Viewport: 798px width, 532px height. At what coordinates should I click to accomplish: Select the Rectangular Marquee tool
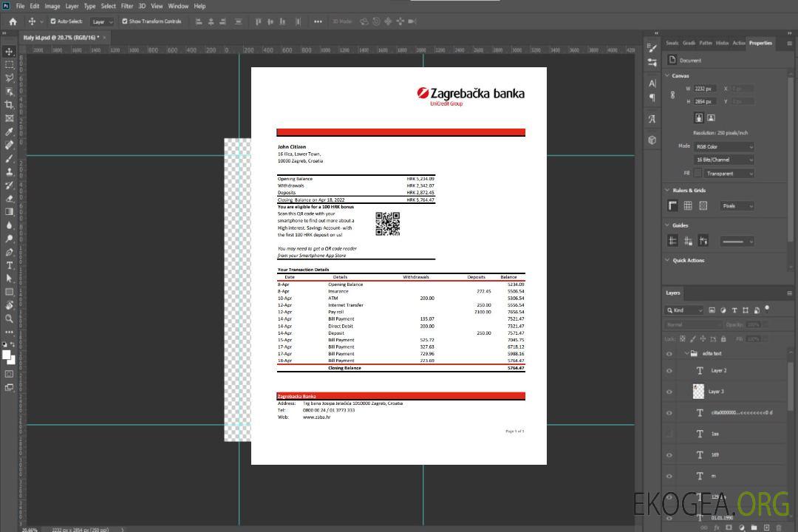pyautogui.click(x=9, y=65)
